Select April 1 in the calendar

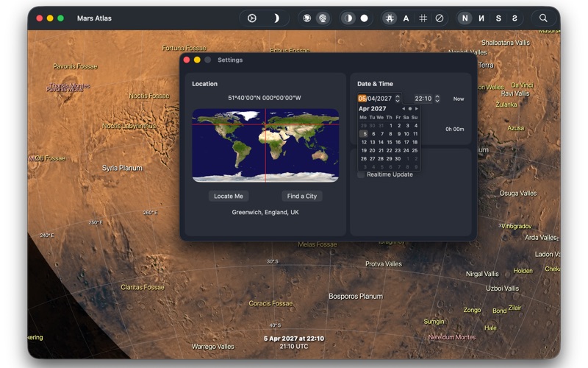[391, 125]
